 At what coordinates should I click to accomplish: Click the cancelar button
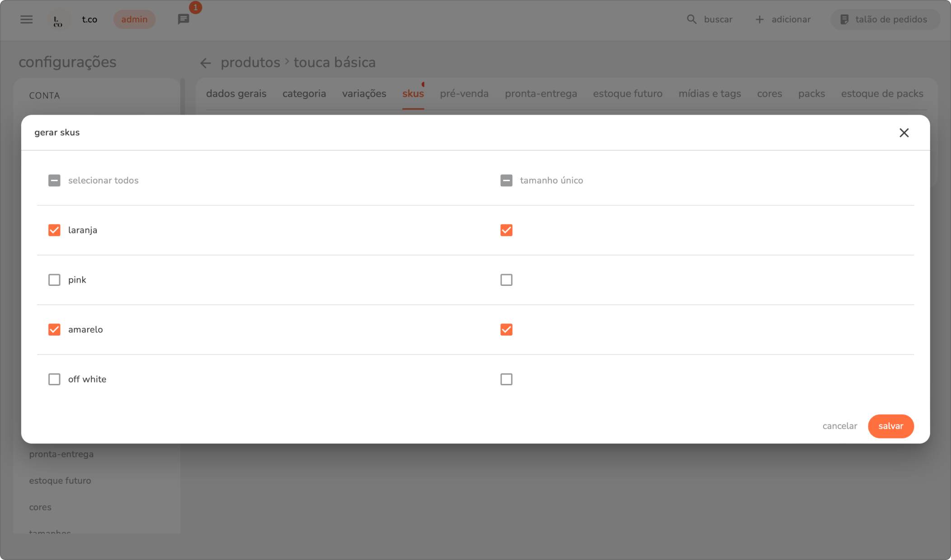pos(839,426)
